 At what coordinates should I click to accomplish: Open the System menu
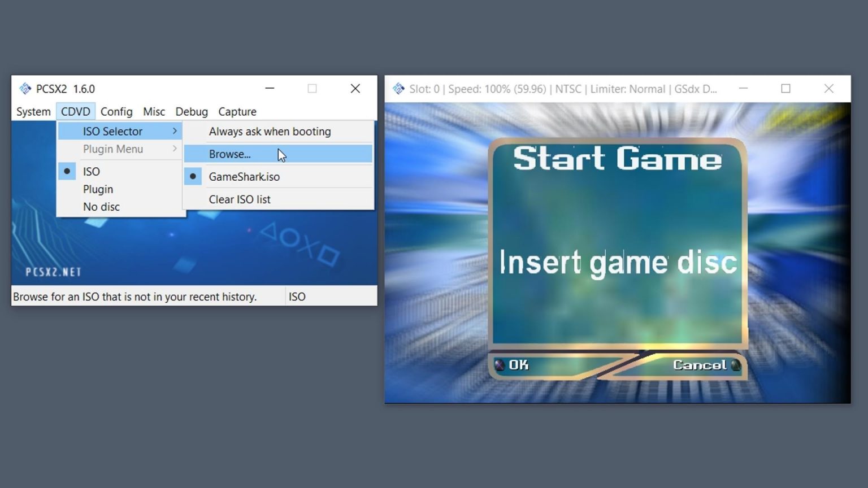[x=32, y=111]
